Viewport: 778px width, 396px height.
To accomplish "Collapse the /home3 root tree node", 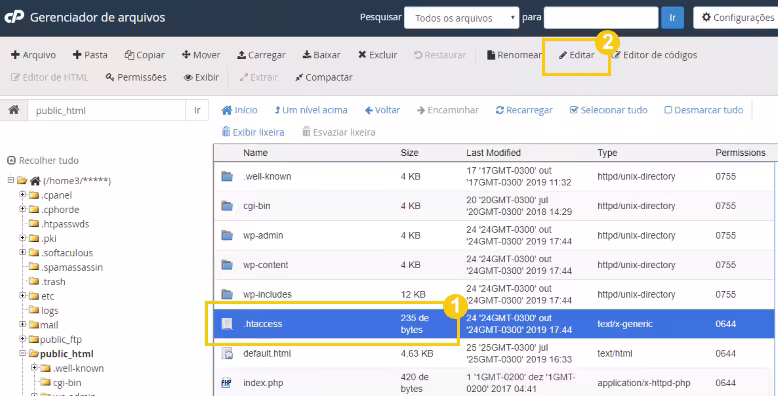I will (10, 180).
